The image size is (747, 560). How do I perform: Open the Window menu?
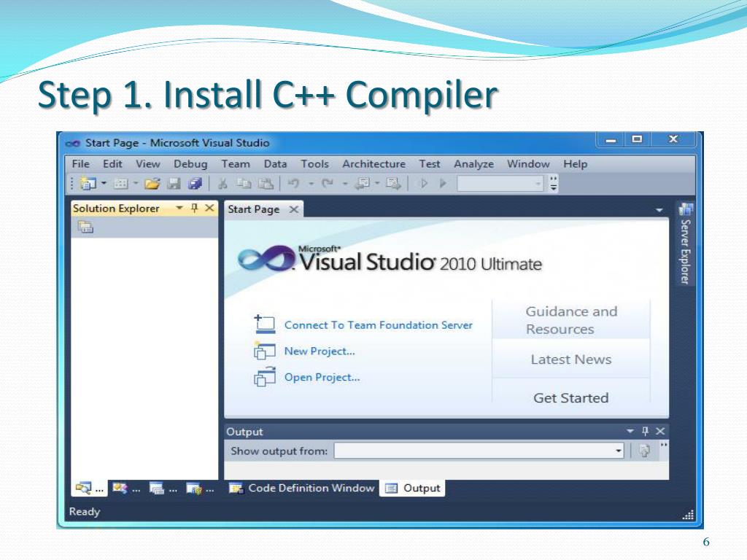click(528, 164)
